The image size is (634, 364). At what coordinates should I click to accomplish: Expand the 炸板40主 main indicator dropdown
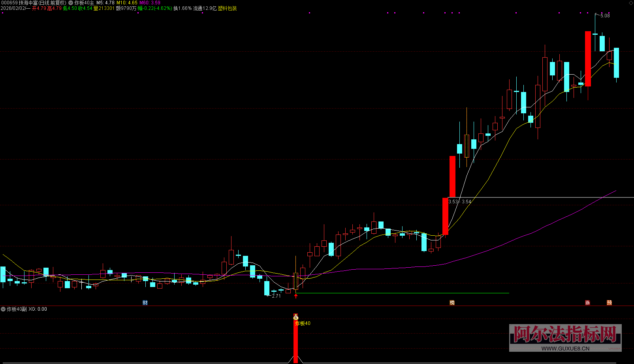click(x=71, y=3)
